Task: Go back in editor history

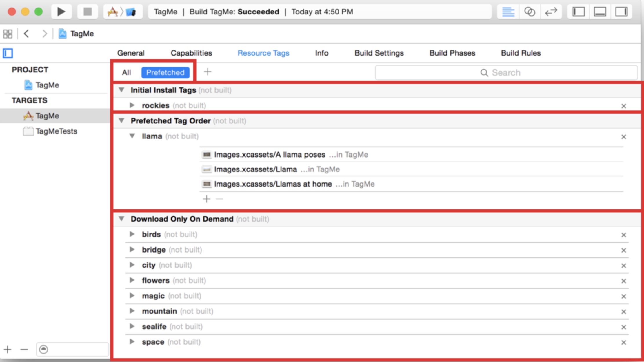Action: [26, 34]
